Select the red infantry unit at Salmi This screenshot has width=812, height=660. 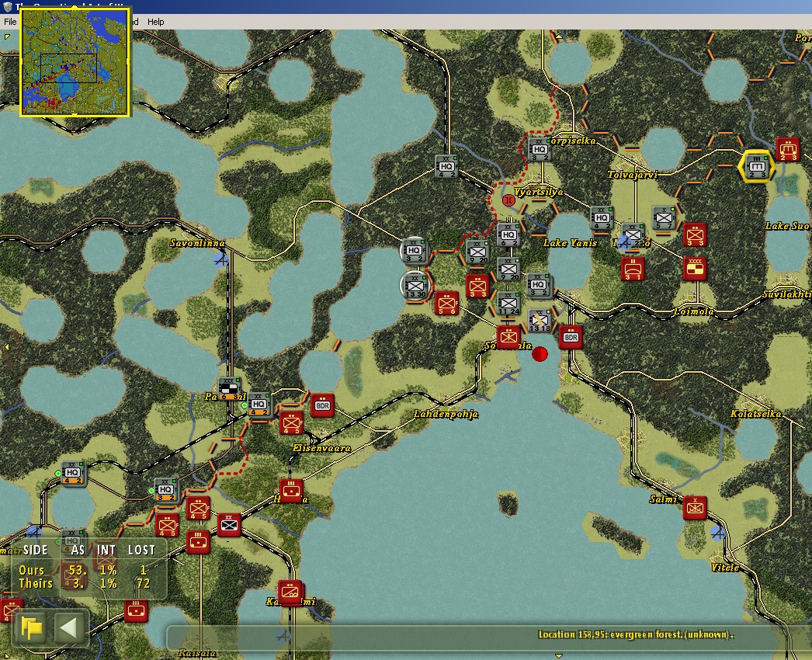click(695, 509)
